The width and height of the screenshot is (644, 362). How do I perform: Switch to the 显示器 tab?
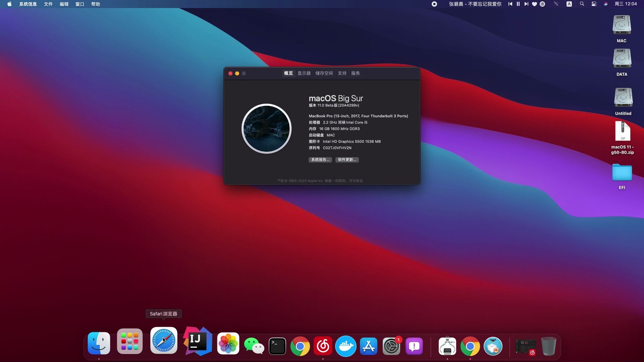tap(304, 73)
